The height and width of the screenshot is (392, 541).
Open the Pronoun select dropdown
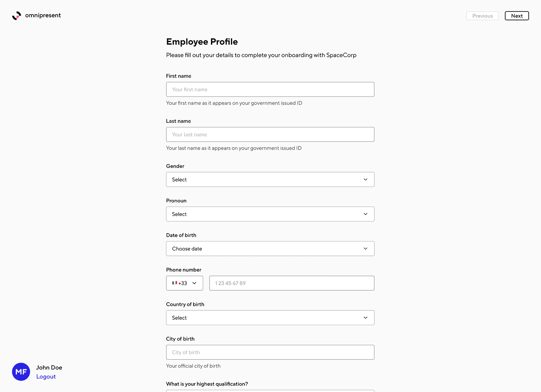tap(270, 214)
